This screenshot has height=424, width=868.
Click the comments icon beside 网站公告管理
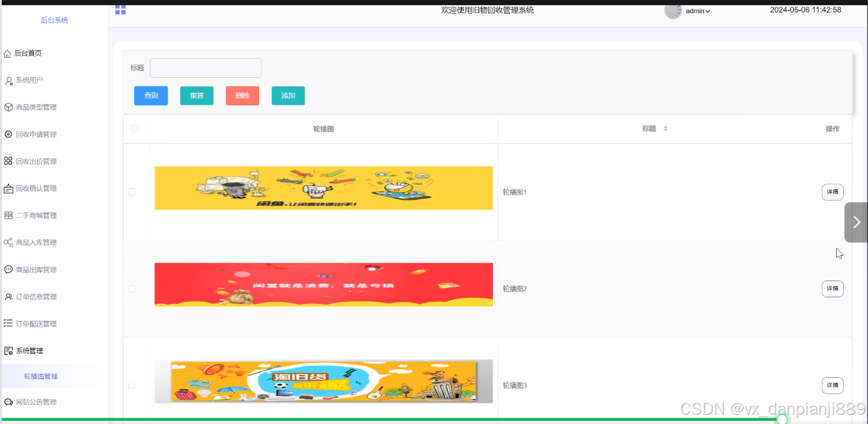pyautogui.click(x=8, y=402)
